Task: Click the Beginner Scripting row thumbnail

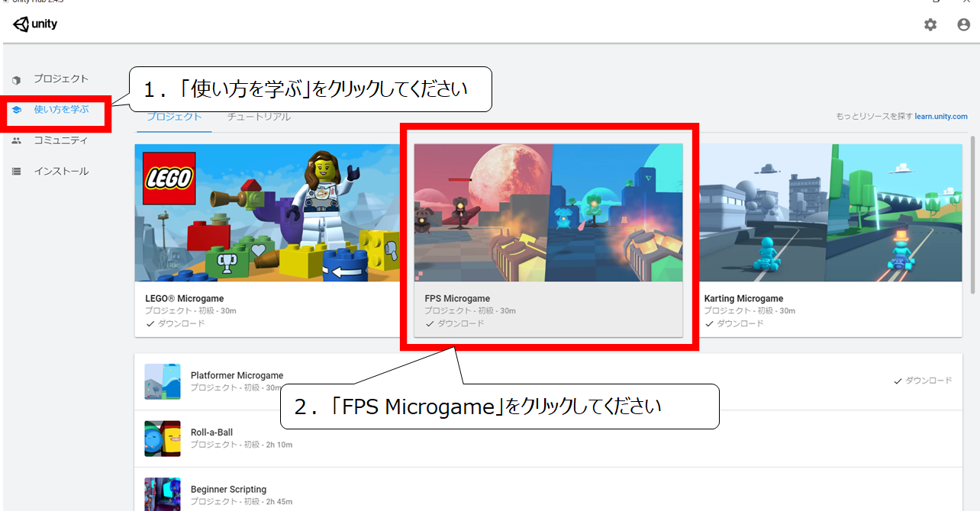Action: (163, 494)
